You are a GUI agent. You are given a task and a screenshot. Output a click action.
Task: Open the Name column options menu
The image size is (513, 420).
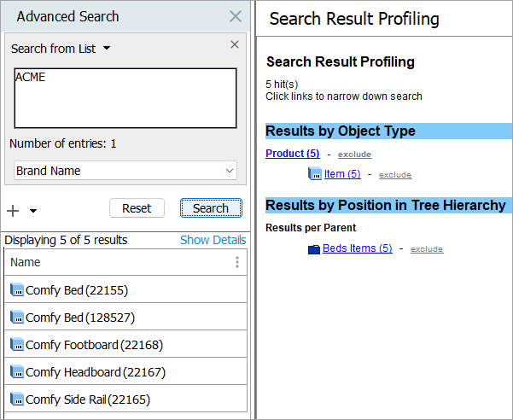coord(237,262)
